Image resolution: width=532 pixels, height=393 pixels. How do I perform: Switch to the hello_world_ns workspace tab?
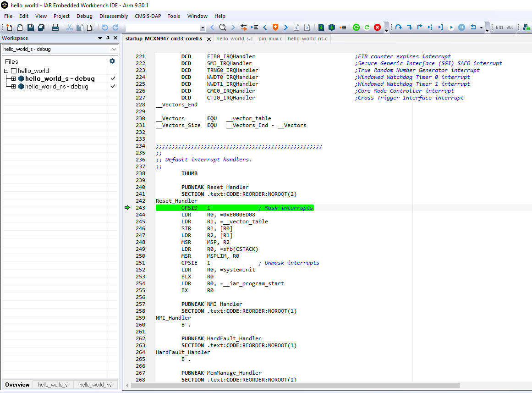pyautogui.click(x=95, y=385)
